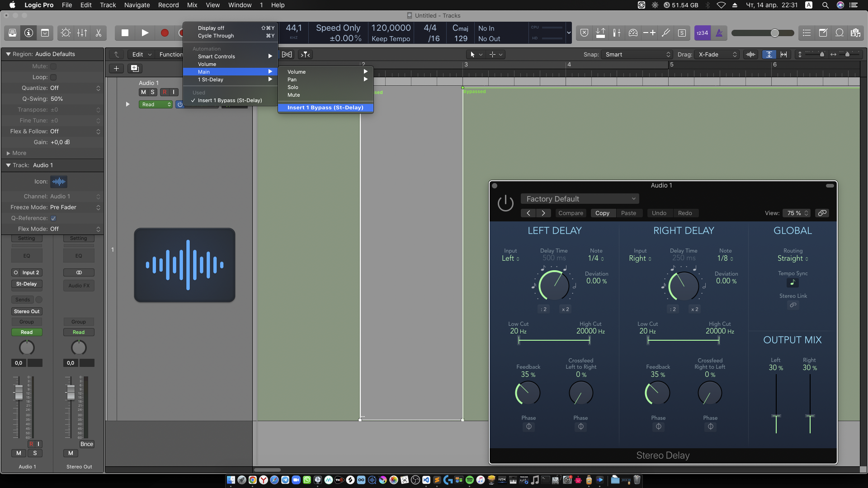Open the View 75 % size dropdown
The height and width of the screenshot is (488, 868).
coord(797,213)
